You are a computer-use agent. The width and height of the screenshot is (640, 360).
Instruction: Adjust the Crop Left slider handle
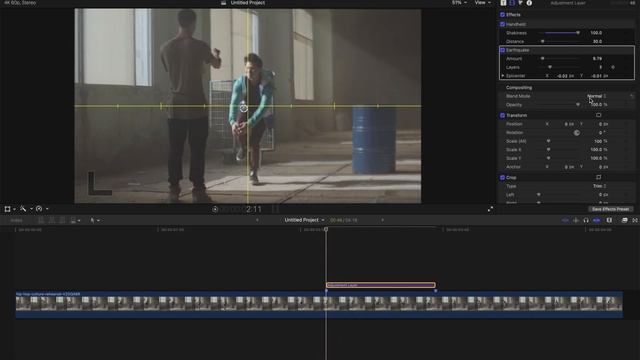[539, 195]
